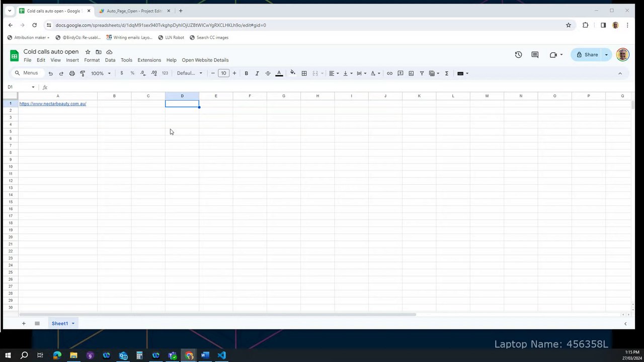The width and height of the screenshot is (644, 362).
Task: Click the Redo toolbar icon
Action: point(61,73)
